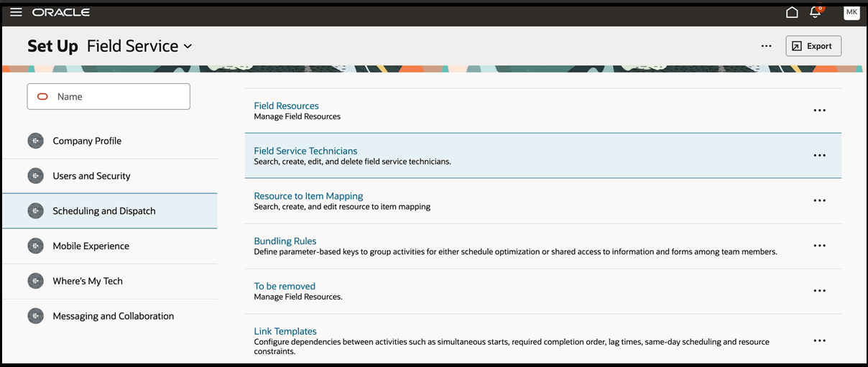The width and height of the screenshot is (868, 367).
Task: Open ellipsis menu for Field Resources
Action: [819, 111]
